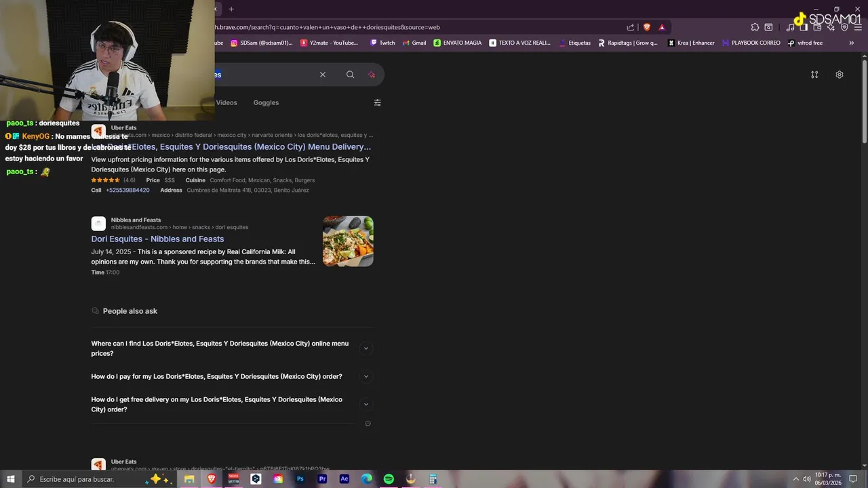Viewport: 868px width, 488px height.
Task: Open PLAYBOOK CORREO bookmark
Action: 751,43
